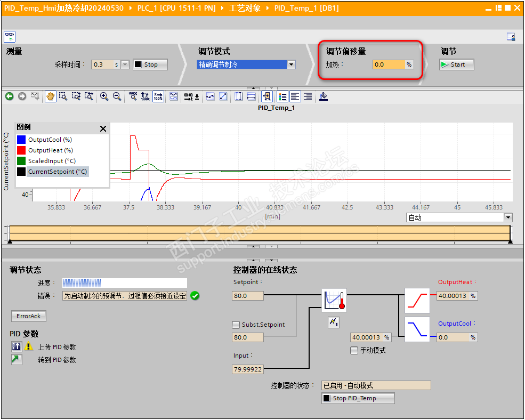Click the zoom in magnifier
This screenshot has width=525, height=420.
104,96
